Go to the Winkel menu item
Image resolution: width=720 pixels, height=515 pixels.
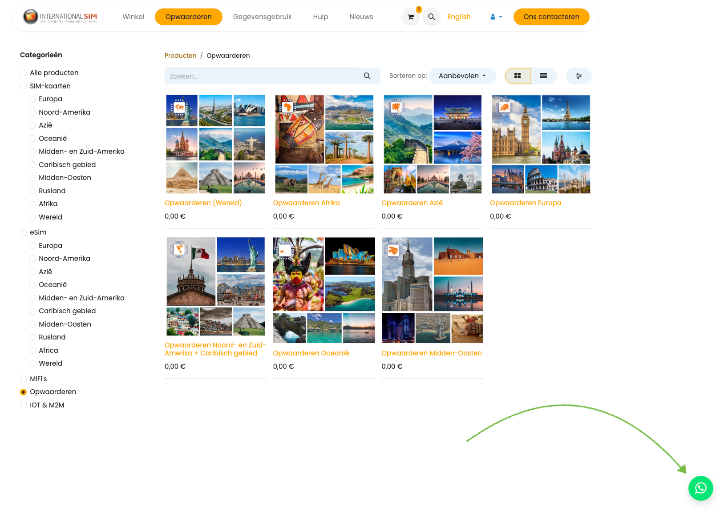[133, 17]
